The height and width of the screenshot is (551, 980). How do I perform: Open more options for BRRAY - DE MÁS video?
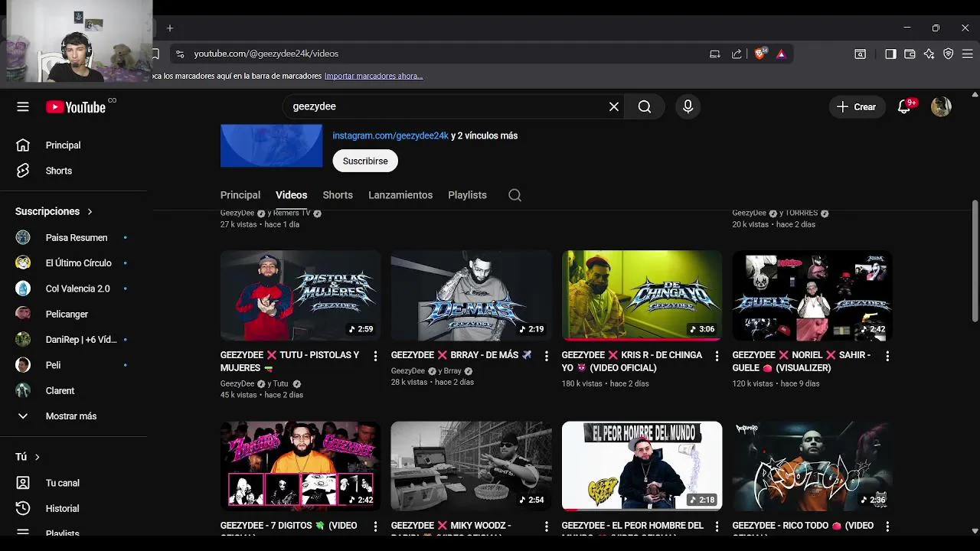546,356
